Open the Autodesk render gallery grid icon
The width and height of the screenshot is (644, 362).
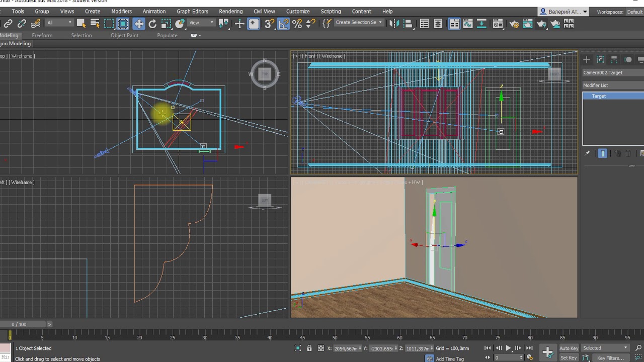click(x=569, y=24)
